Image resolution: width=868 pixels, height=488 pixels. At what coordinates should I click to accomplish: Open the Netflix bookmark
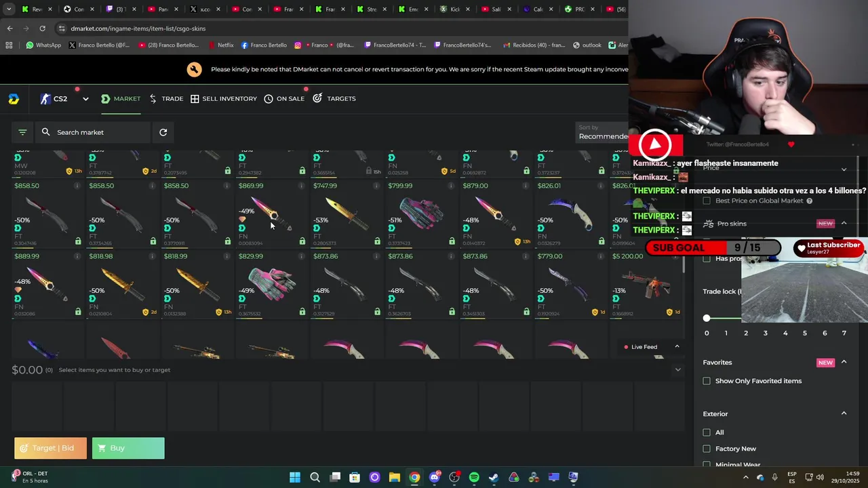tap(220, 45)
